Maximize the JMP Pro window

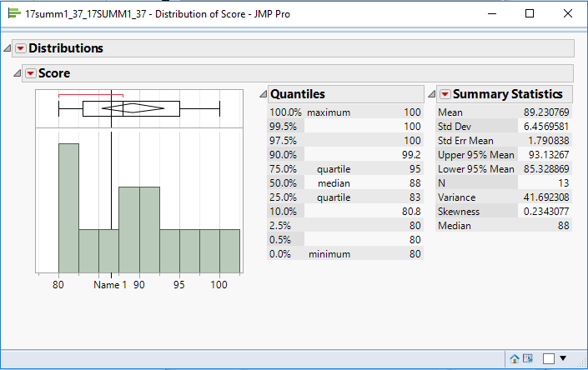pyautogui.click(x=530, y=14)
